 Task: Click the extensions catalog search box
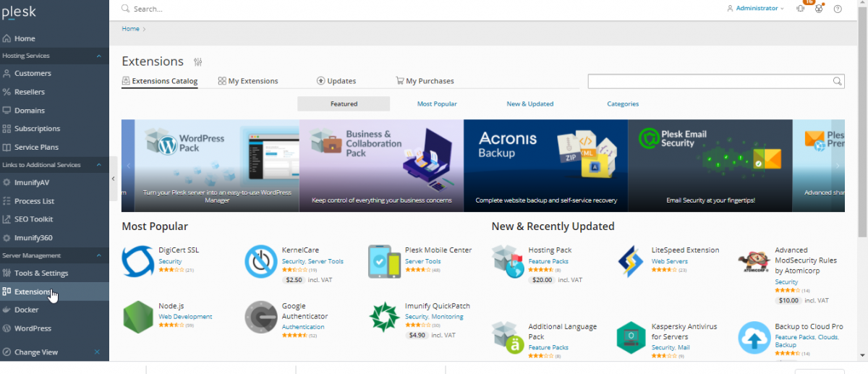coord(716,81)
